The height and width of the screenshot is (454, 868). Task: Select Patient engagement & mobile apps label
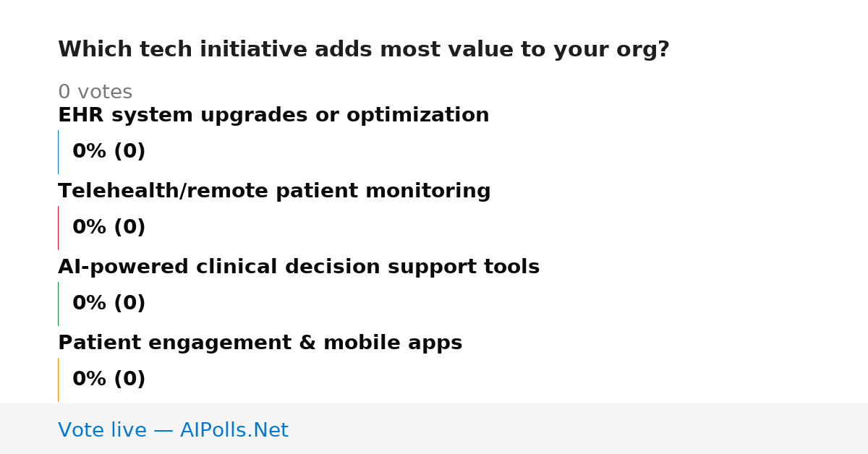click(x=260, y=343)
